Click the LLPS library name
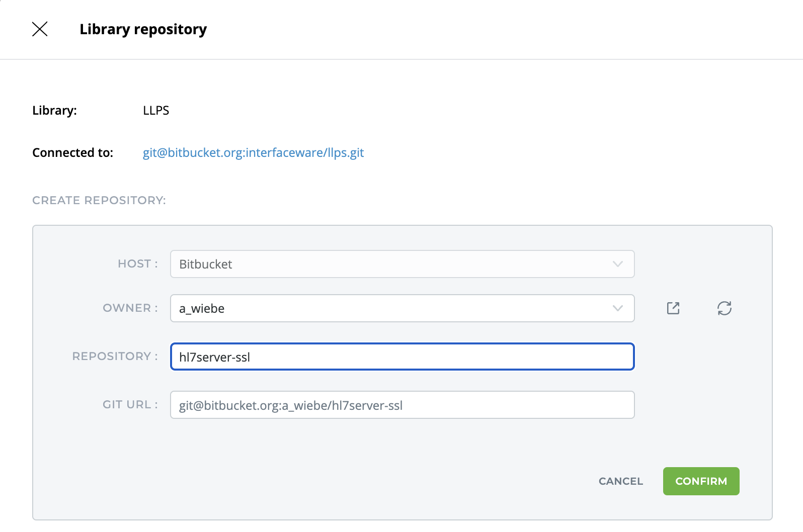 [x=156, y=111]
